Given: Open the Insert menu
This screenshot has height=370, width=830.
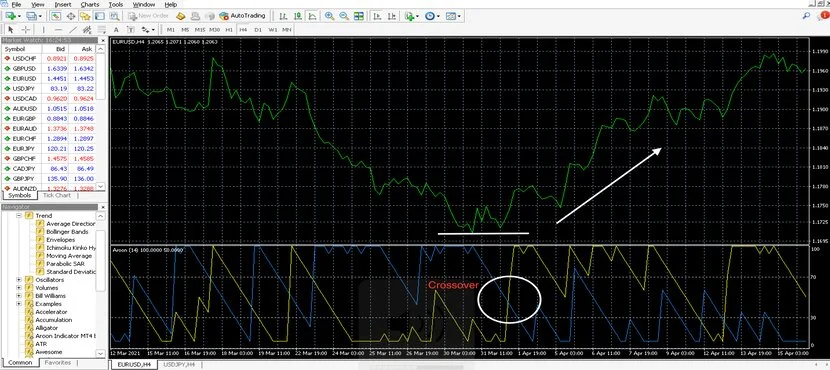Looking at the screenshot, I should [62, 4].
